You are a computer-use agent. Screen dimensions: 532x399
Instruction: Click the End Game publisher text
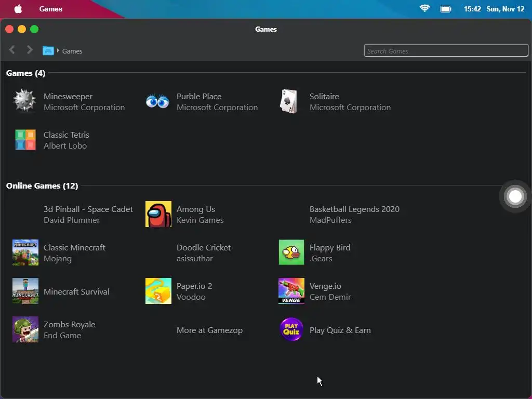62,336
